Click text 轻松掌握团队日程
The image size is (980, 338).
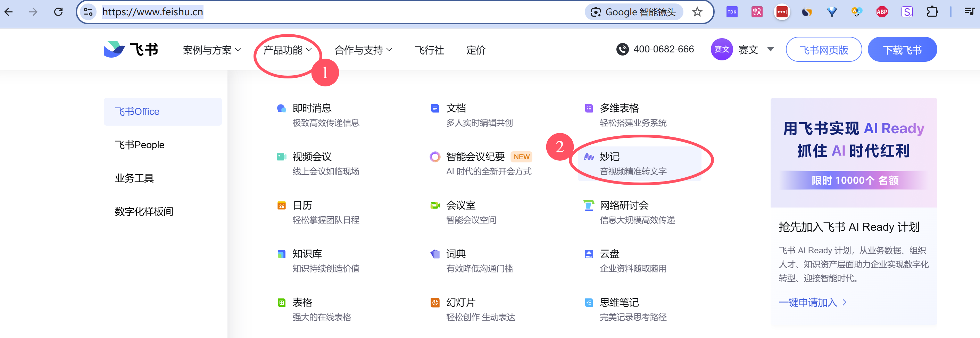pyautogui.click(x=326, y=220)
